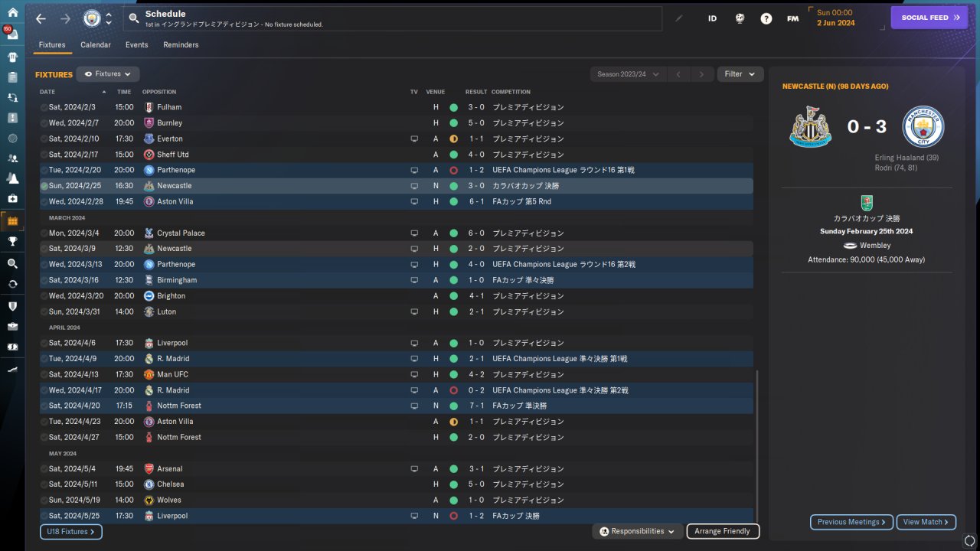
Task: Click the Wembley stadium link
Action: (875, 246)
